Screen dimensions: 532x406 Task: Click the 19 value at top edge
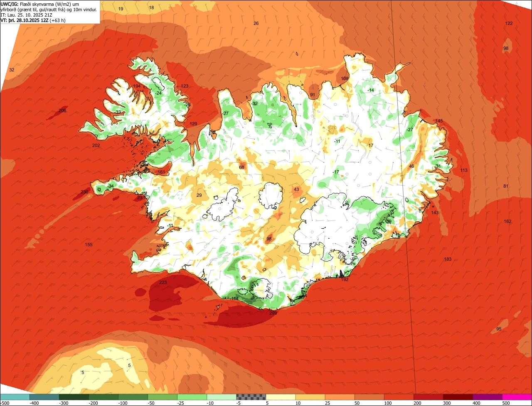(121, 9)
